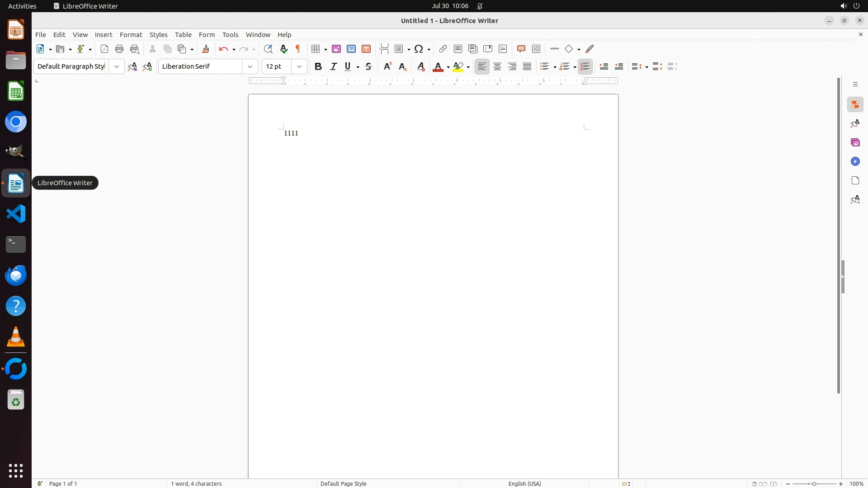Click the Insert Image icon

336,49
